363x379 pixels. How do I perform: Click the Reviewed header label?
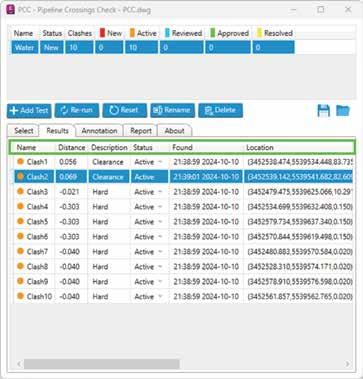pos(187,33)
